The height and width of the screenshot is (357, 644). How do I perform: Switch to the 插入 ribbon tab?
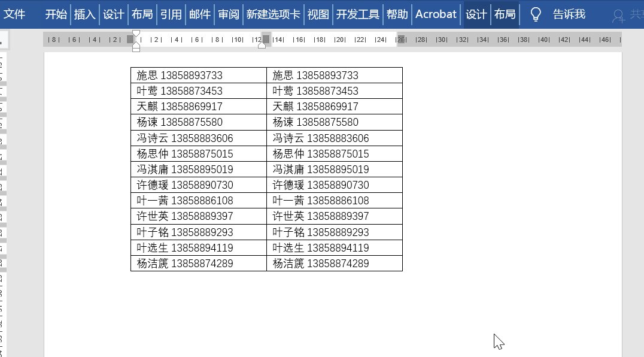84,14
